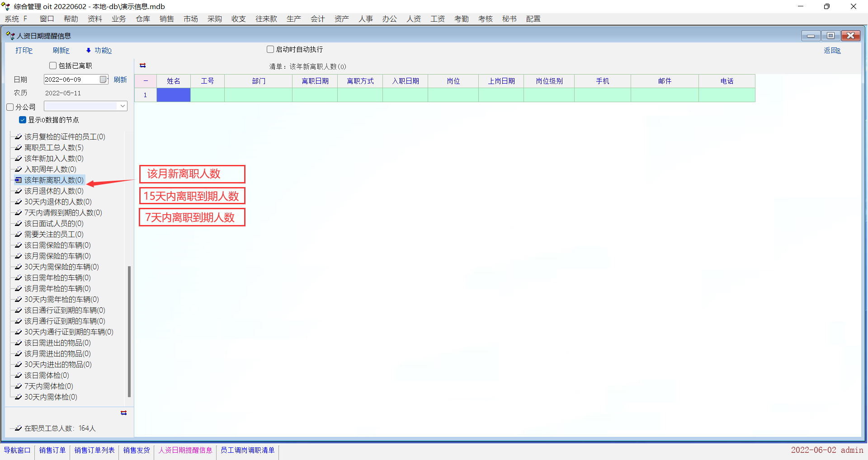868x460 pixels.
Task: Click the 返回 link
Action: point(832,51)
